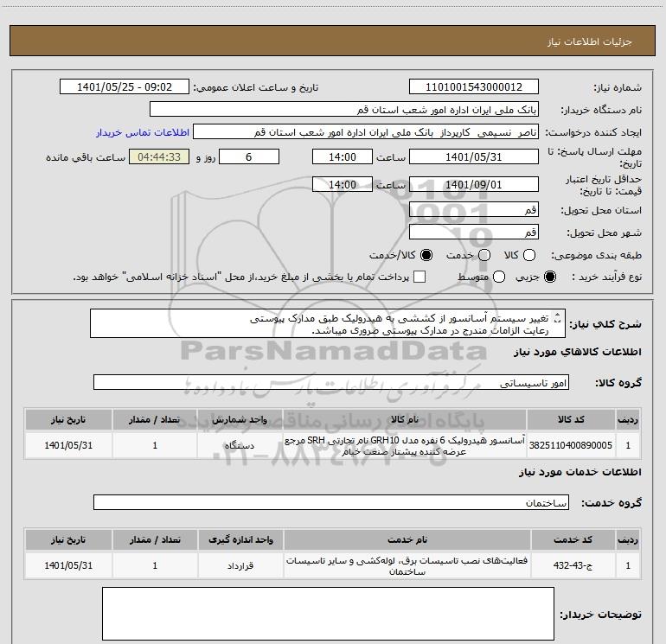The height and width of the screenshot is (644, 666).
Task: Select the کالا radio button
Action: click(x=529, y=255)
